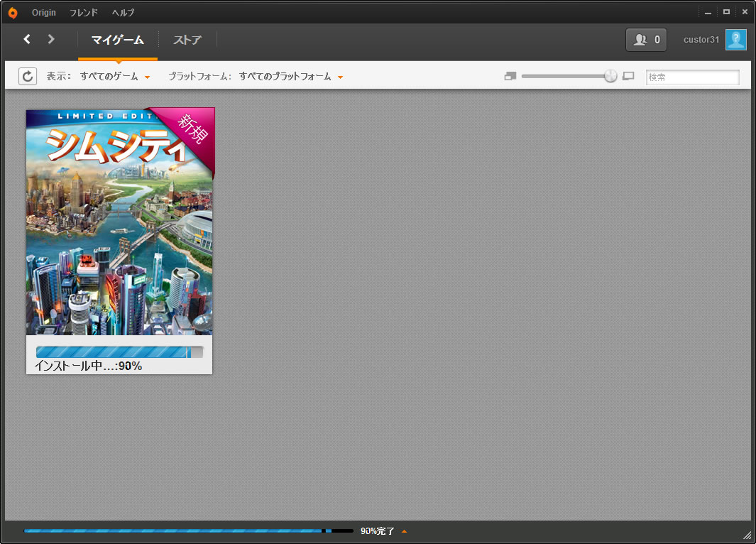Click the インストール中...:90% status text
This screenshot has width=756, height=544.
[88, 366]
